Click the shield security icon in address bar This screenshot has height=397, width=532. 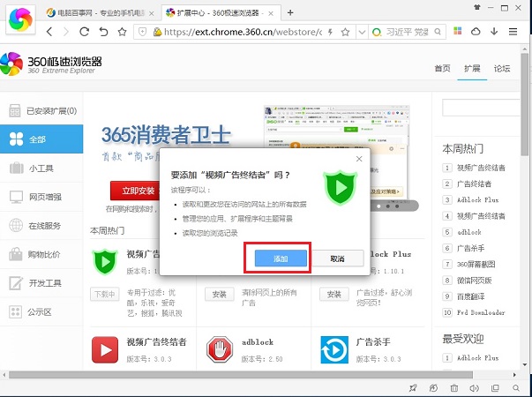(143, 32)
